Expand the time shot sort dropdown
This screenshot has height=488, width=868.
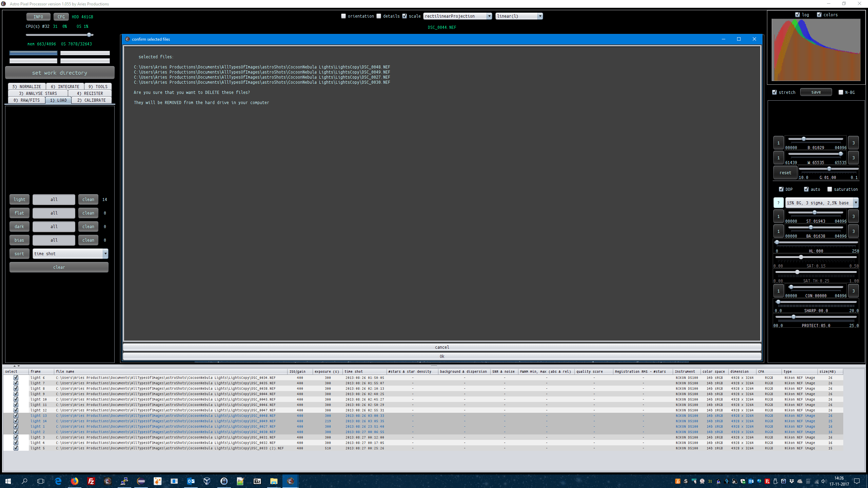[105, 253]
